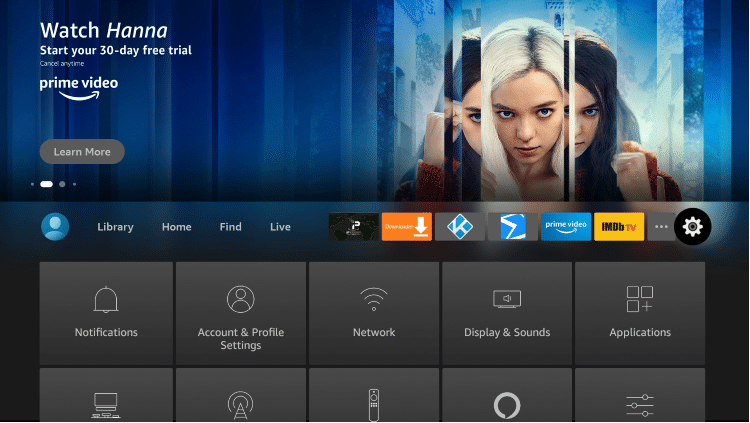Open the Alexa ring icon tile
The image size is (750, 423).
click(x=507, y=395)
